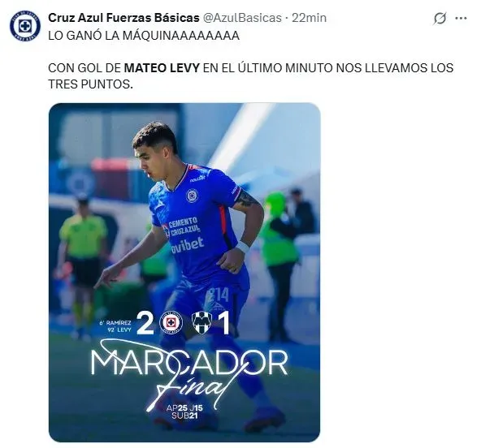Open the Cruz Azul profile avatar
481x448 pixels.
click(x=24, y=26)
